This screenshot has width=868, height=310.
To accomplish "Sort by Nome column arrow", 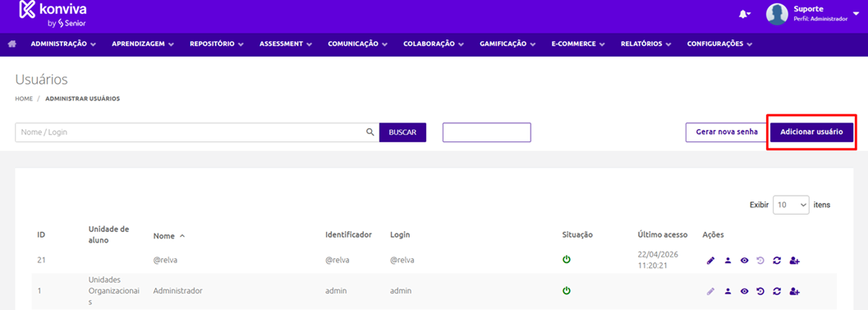I will pyautogui.click(x=182, y=236).
